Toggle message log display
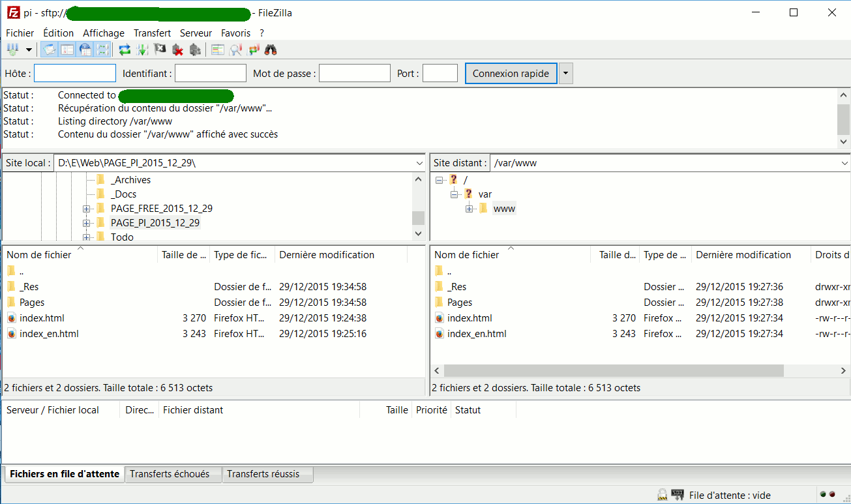The height and width of the screenshot is (504, 851). (50, 50)
